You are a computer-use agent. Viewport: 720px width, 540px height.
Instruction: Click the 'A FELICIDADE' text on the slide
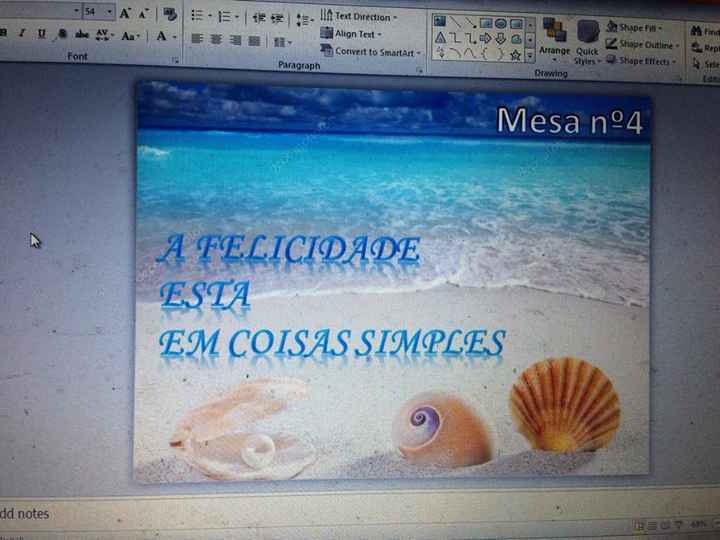(288, 250)
